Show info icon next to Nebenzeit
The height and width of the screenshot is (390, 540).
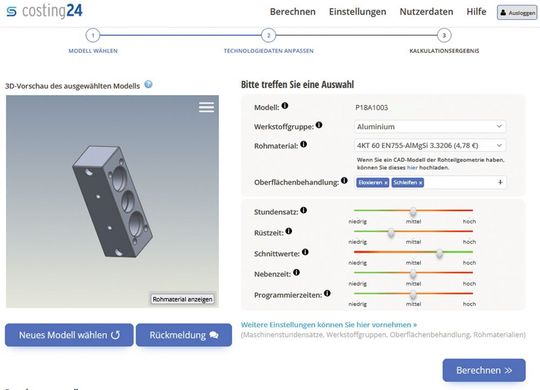pyautogui.click(x=296, y=273)
